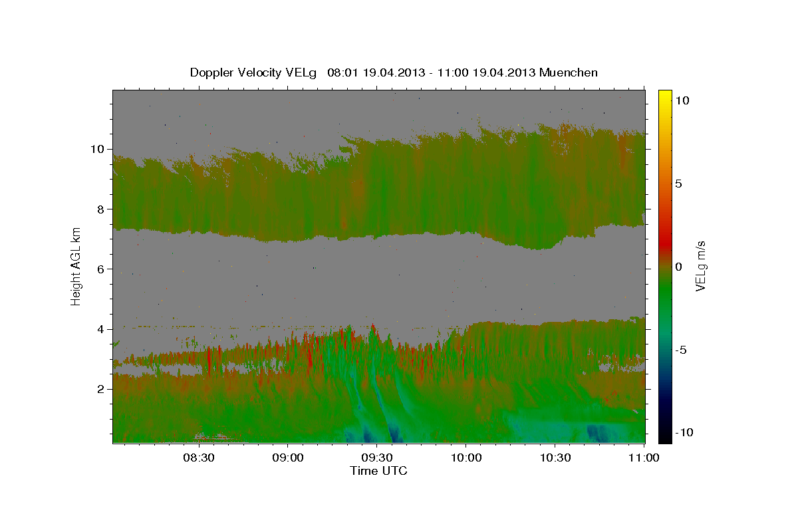Click the 09:00 time tick label
The height and width of the screenshot is (532, 798).
(x=288, y=458)
